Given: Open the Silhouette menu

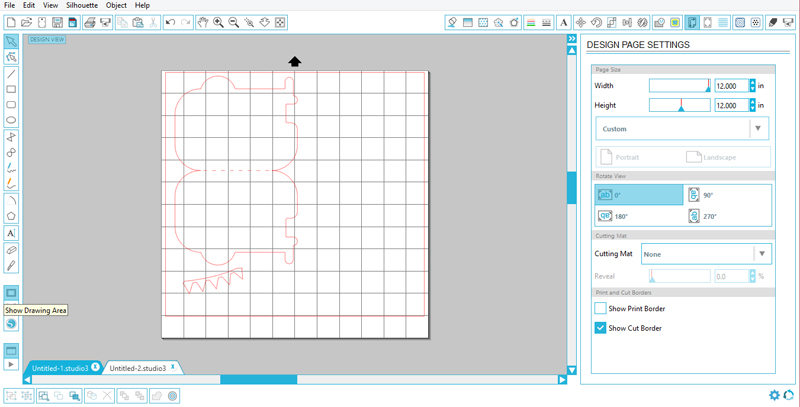Looking at the screenshot, I should click(x=82, y=5).
